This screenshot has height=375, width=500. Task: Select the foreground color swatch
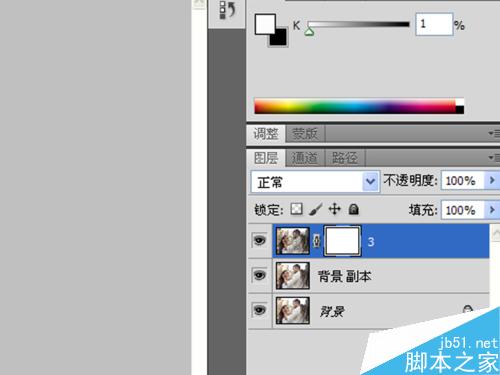click(265, 24)
